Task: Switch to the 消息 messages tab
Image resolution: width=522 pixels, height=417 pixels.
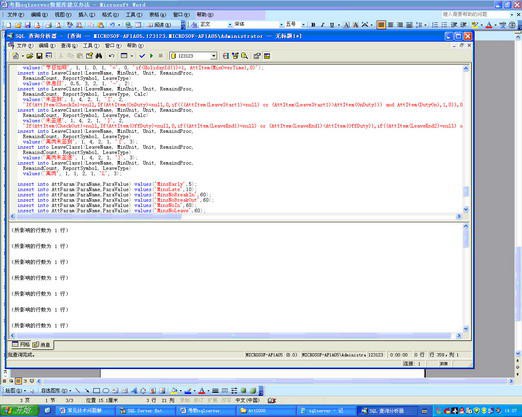Action: click(x=42, y=344)
